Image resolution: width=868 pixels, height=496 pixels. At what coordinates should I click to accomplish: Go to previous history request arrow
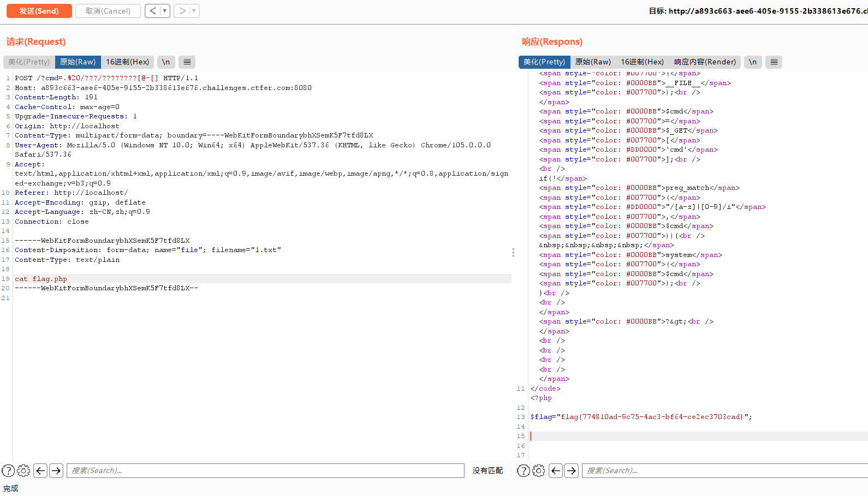[x=153, y=11]
